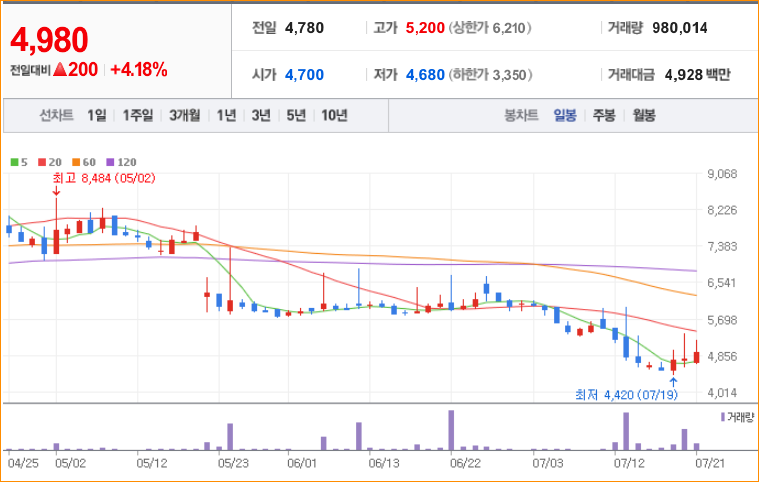Open the 1년 line chart view
759x482 pixels.
[x=226, y=115]
